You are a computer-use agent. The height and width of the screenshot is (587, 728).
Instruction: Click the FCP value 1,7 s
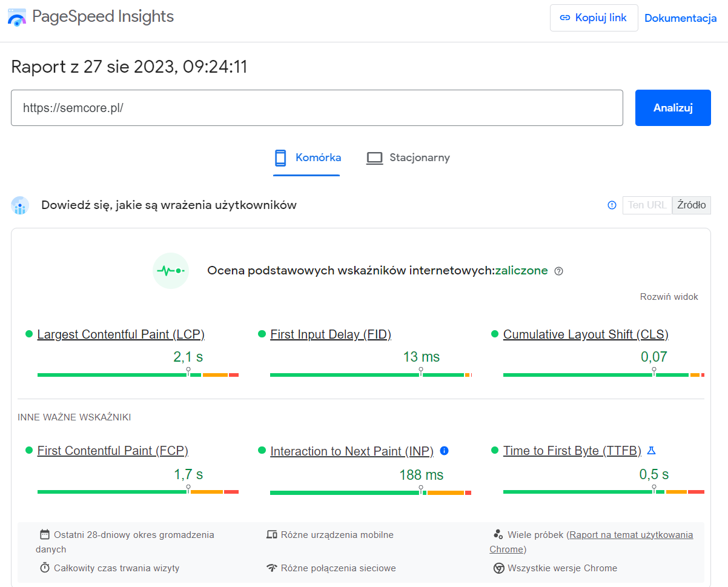(x=188, y=474)
